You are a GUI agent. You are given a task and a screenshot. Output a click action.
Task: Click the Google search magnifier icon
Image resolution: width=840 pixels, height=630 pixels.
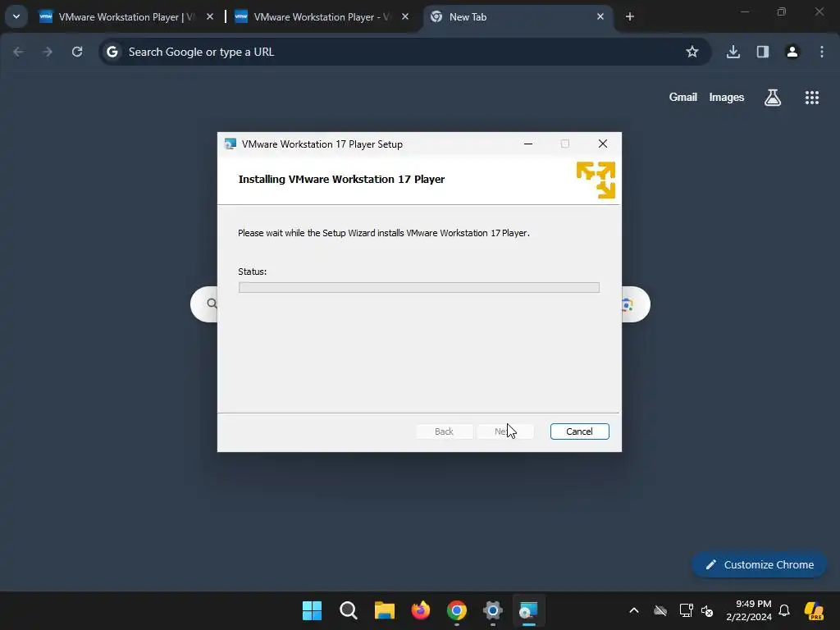pyautogui.click(x=212, y=304)
